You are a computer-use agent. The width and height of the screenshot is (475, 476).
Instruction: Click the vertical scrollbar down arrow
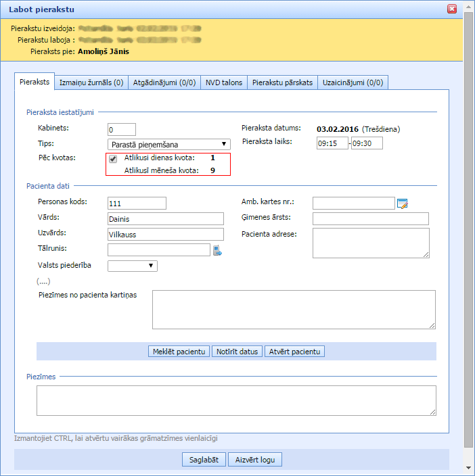click(468, 469)
